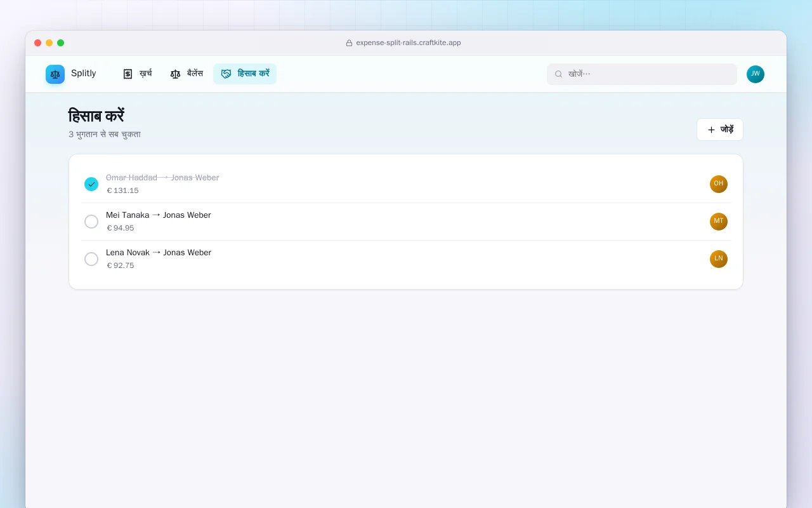Viewport: 812px width, 508px height.
Task: Click the OH avatar for Omar Haddad
Action: [x=719, y=184]
